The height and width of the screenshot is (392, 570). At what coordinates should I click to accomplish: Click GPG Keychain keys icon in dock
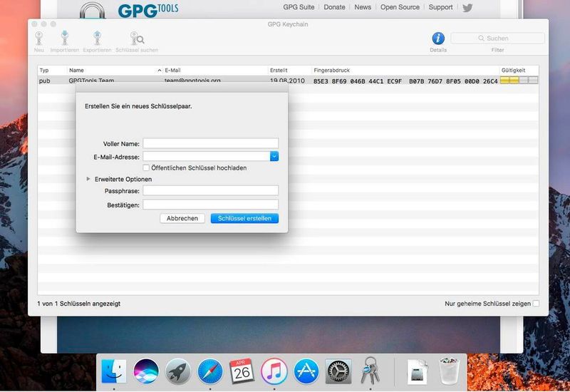tap(370, 370)
